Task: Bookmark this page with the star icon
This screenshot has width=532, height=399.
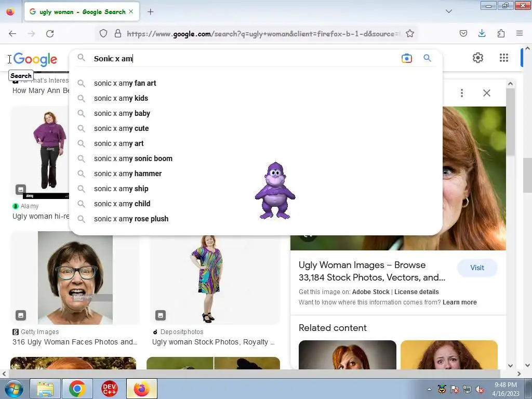Action: click(x=410, y=33)
